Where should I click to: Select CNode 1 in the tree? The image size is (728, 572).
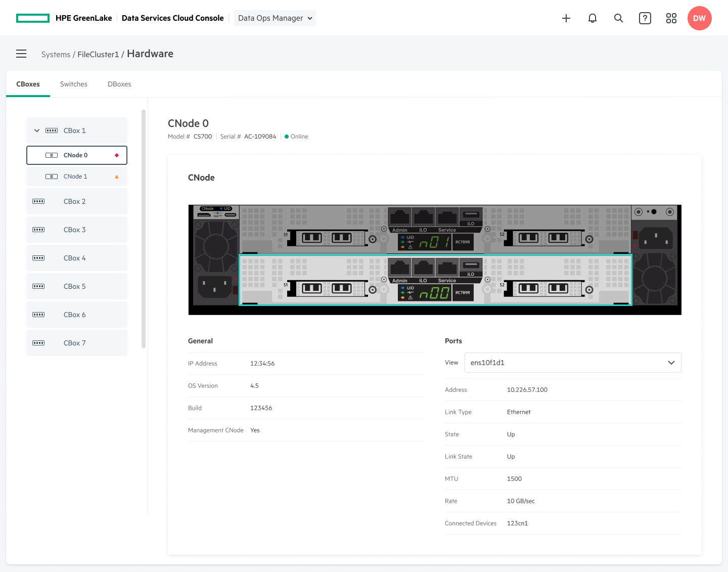tap(77, 177)
